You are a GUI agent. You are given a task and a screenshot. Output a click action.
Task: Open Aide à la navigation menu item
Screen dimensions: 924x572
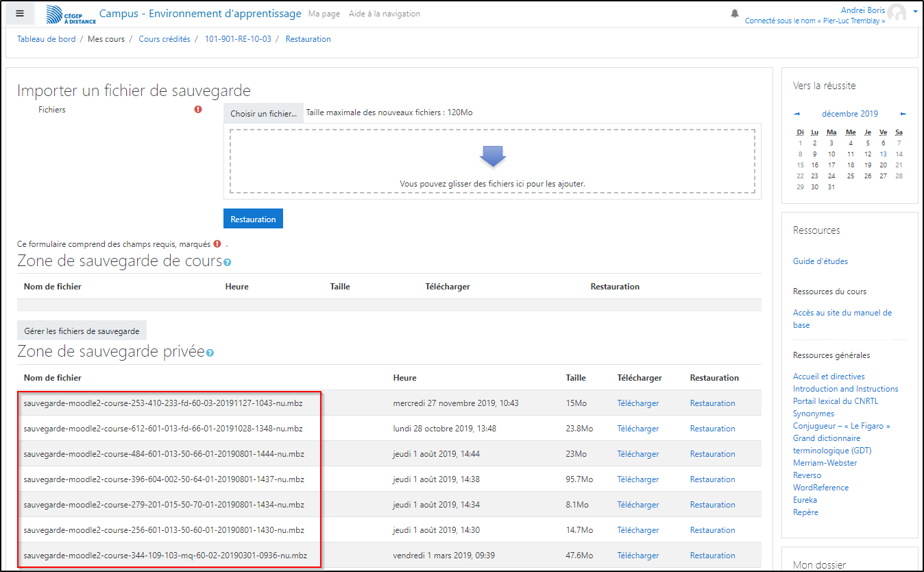pos(384,14)
